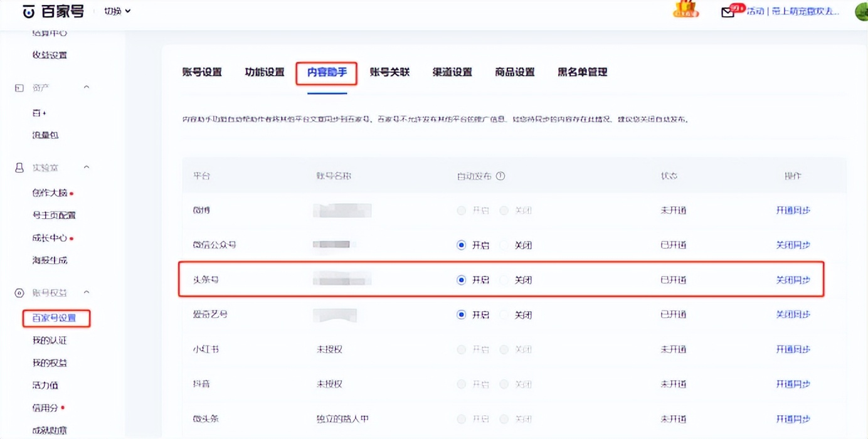Click 关闭同步 for 爱奇艺号
Image resolution: width=868 pixels, height=439 pixels.
tap(793, 315)
